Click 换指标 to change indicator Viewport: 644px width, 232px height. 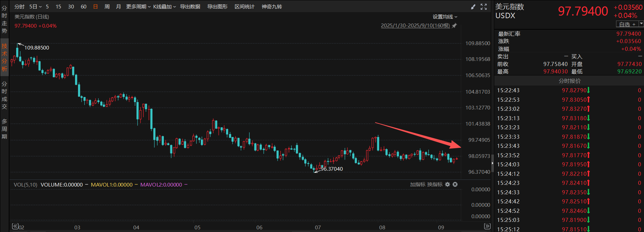pyautogui.click(x=435, y=185)
